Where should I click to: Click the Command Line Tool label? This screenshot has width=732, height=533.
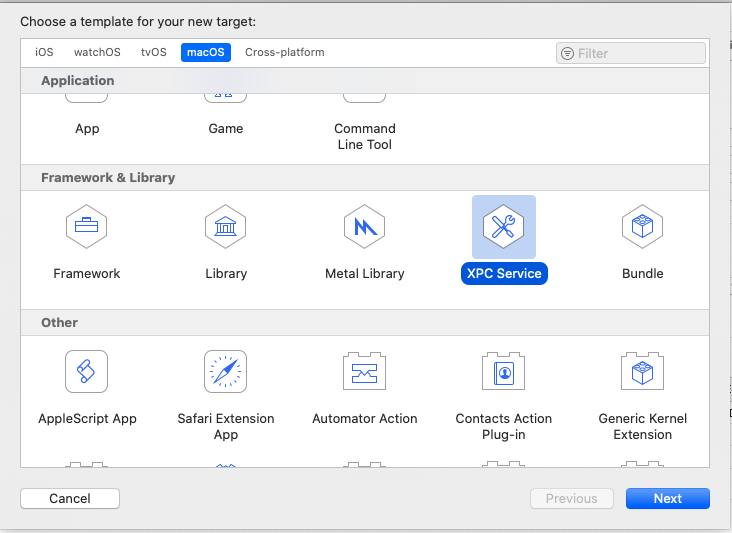coord(365,136)
